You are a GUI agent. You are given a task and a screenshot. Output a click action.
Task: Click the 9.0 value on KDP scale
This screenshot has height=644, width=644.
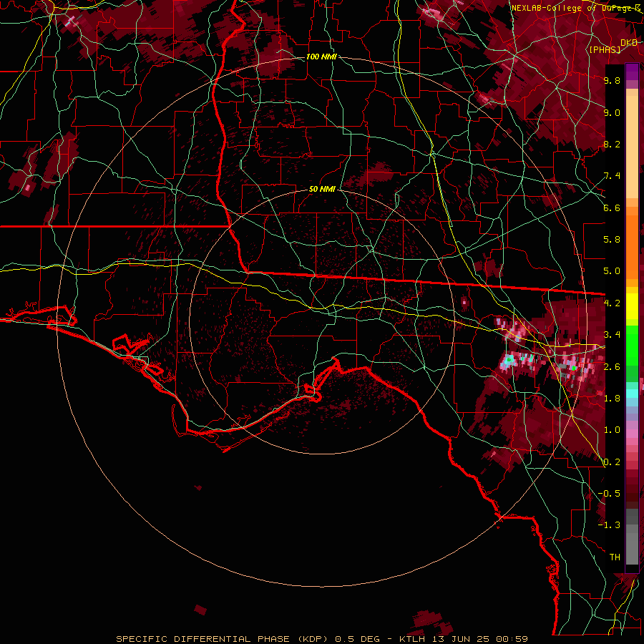(x=612, y=112)
